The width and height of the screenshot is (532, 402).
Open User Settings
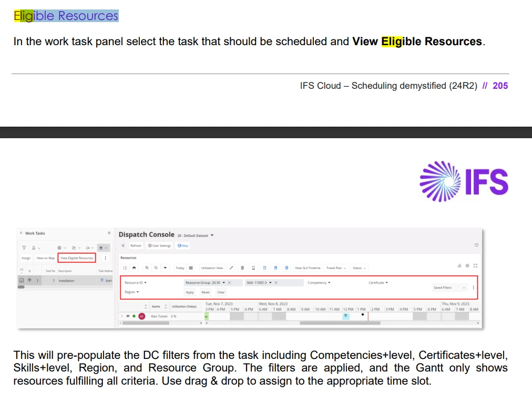point(159,245)
